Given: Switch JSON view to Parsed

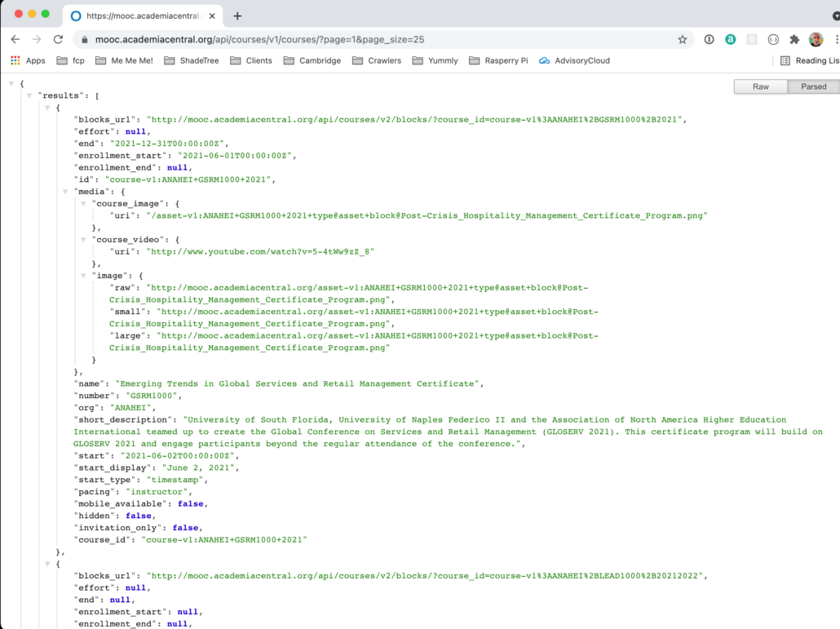Looking at the screenshot, I should coord(813,86).
